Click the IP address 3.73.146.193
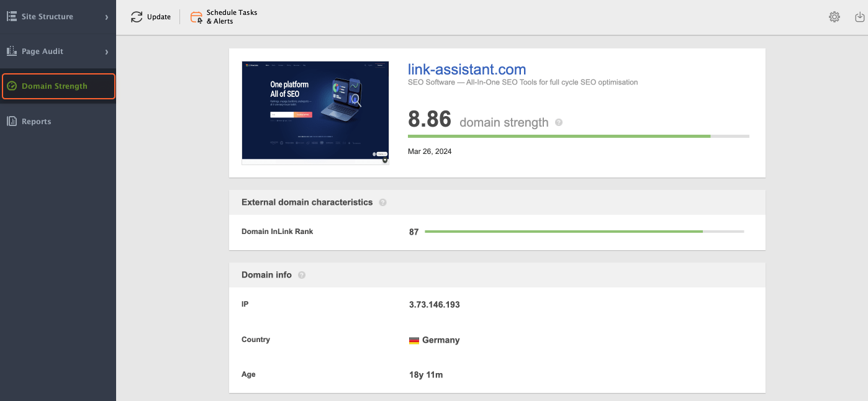Image resolution: width=868 pixels, height=401 pixels. 435,305
